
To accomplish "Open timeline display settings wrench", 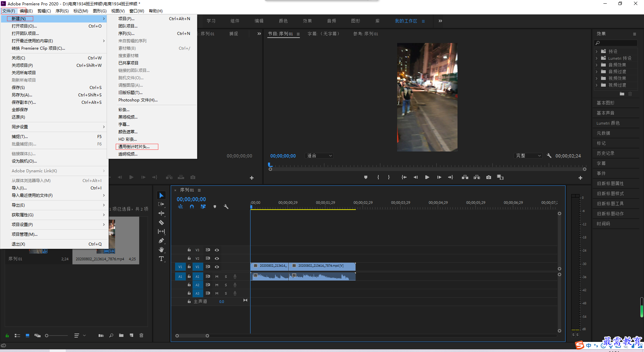I will [x=226, y=207].
